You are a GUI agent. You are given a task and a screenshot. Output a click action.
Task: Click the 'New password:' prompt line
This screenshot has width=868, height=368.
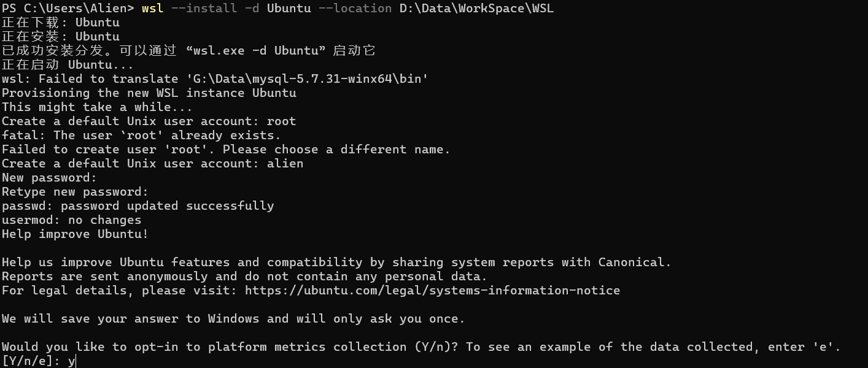[x=49, y=178]
